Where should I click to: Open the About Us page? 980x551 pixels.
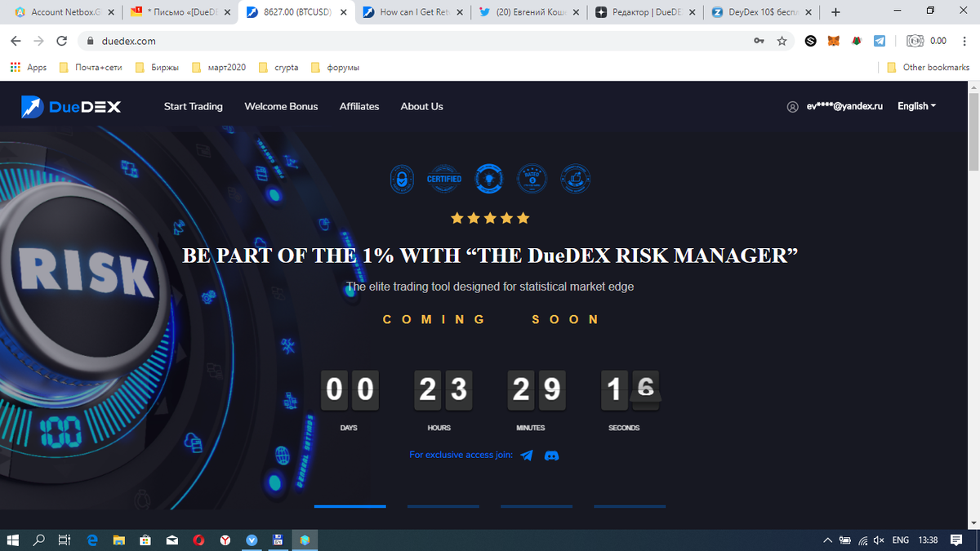point(421,106)
